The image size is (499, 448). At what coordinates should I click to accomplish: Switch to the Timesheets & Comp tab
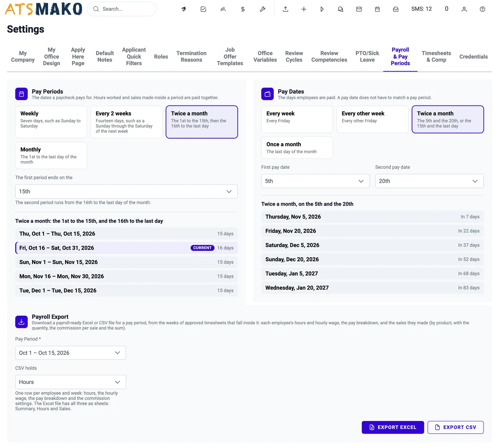pyautogui.click(x=436, y=57)
